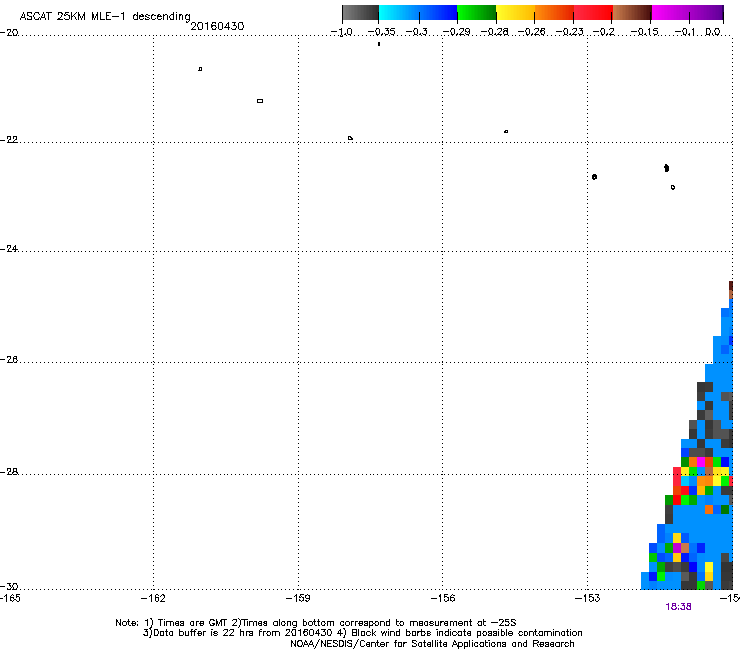
Task: Click the brown segment of the color bar
Action: tap(632, 13)
